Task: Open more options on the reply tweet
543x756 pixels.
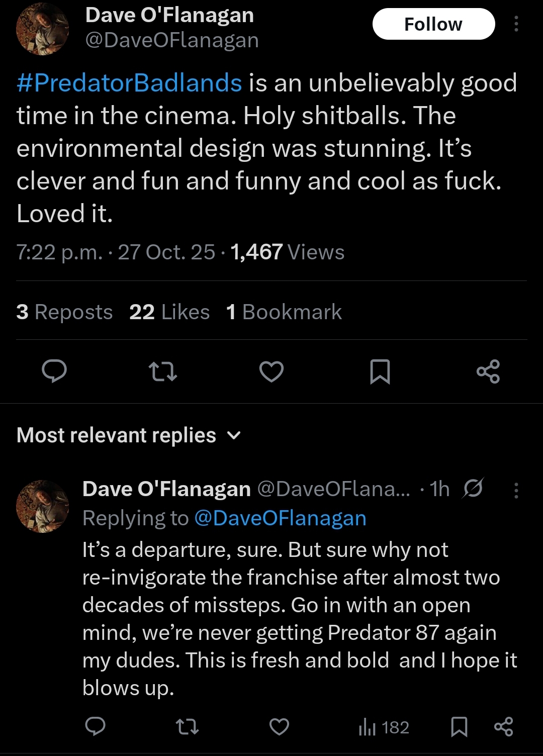Action: coord(516,490)
